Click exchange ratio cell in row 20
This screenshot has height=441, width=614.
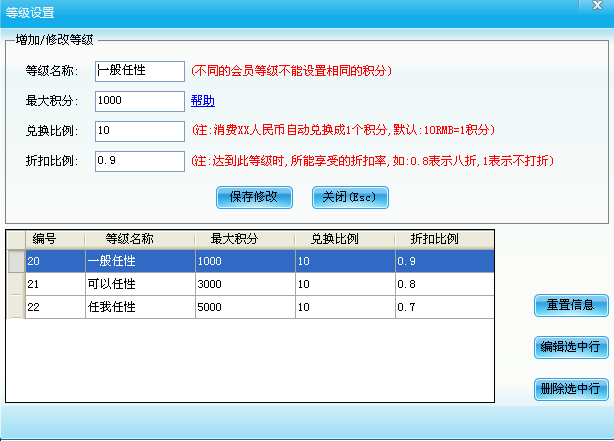coord(345,261)
